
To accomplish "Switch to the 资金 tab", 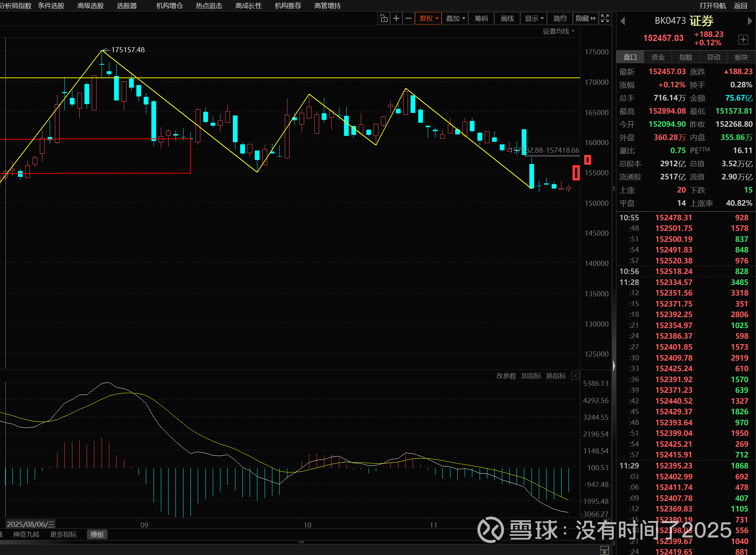I will (658, 57).
